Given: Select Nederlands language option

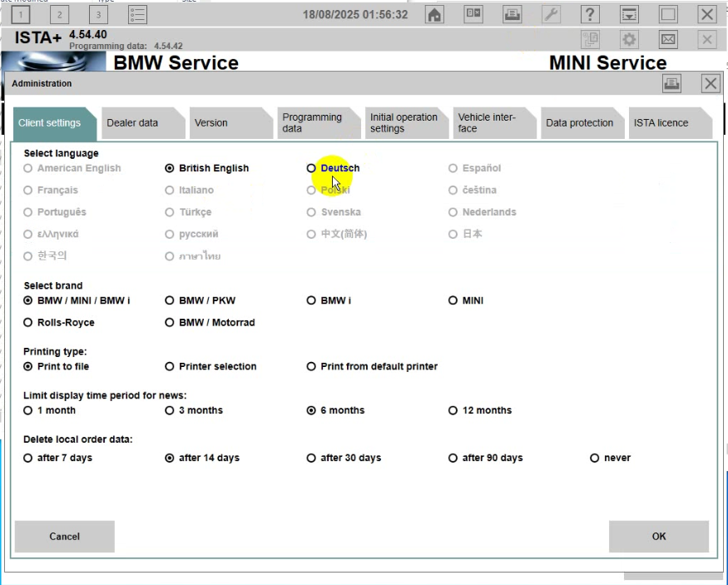Looking at the screenshot, I should click(482, 211).
